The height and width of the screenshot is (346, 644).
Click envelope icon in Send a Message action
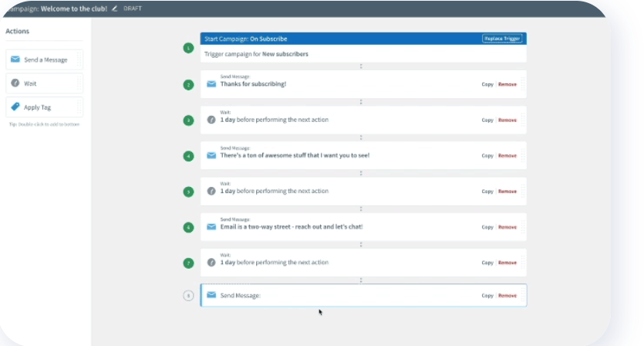15,59
